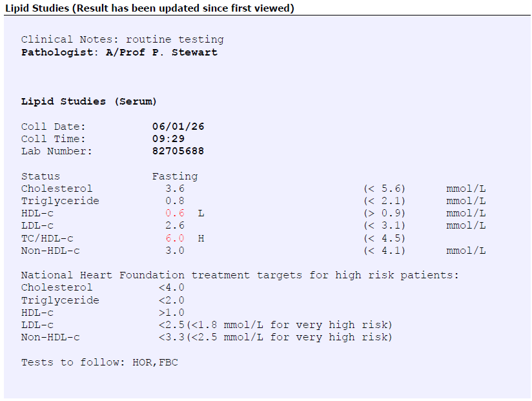Click the Clinical Notes routine testing line
The image size is (532, 401).
click(x=123, y=39)
